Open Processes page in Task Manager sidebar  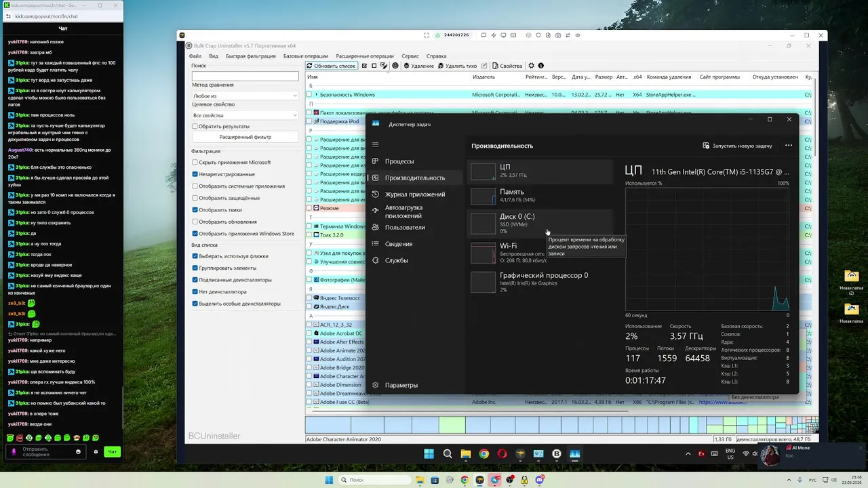pyautogui.click(x=415, y=161)
